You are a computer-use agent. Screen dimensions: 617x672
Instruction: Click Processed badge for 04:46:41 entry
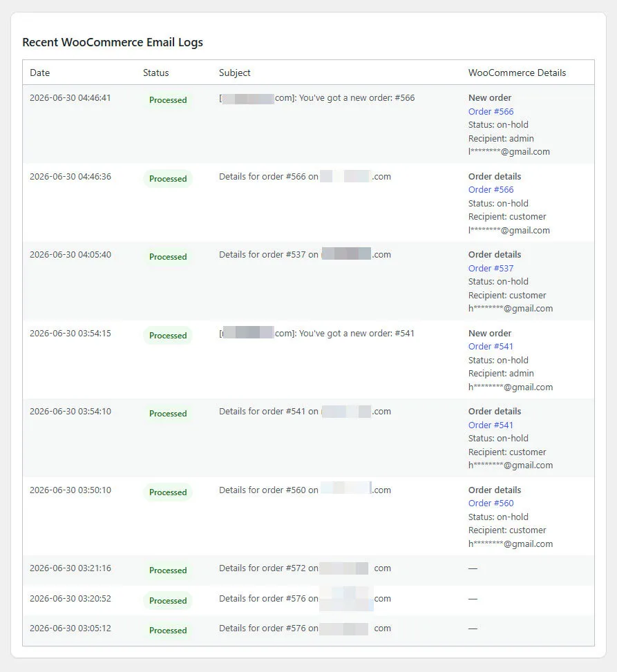[168, 100]
